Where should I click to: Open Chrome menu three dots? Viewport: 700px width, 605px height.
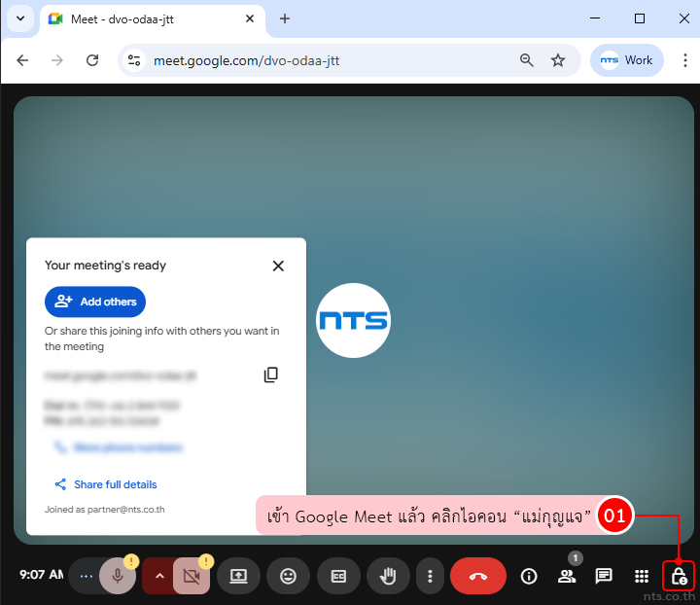(684, 60)
